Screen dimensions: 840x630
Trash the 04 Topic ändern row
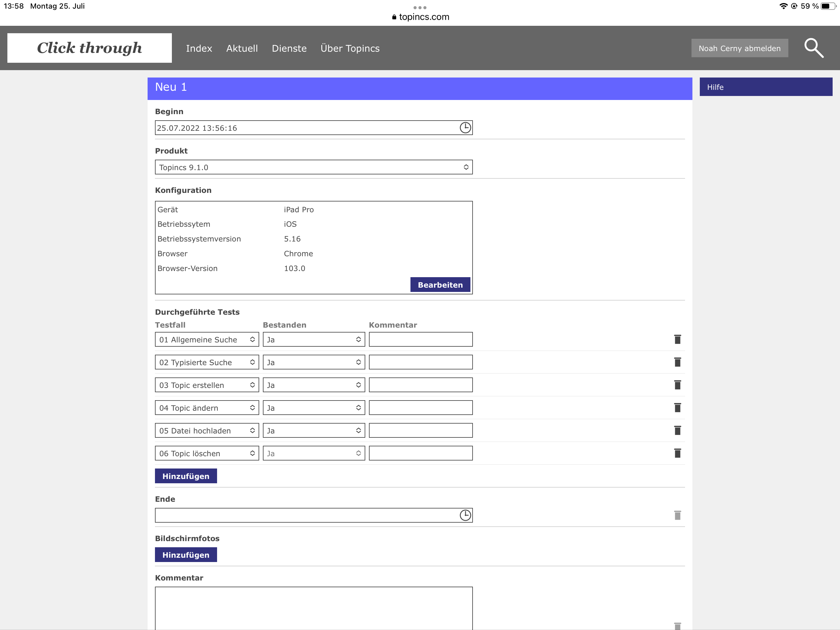[x=677, y=408]
